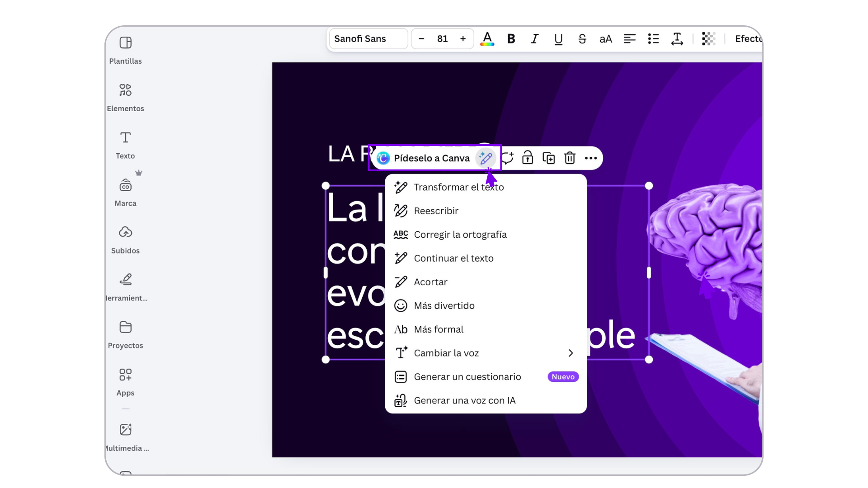Image resolution: width=868 pixels, height=488 pixels.
Task: Open text color picker
Action: point(487,39)
